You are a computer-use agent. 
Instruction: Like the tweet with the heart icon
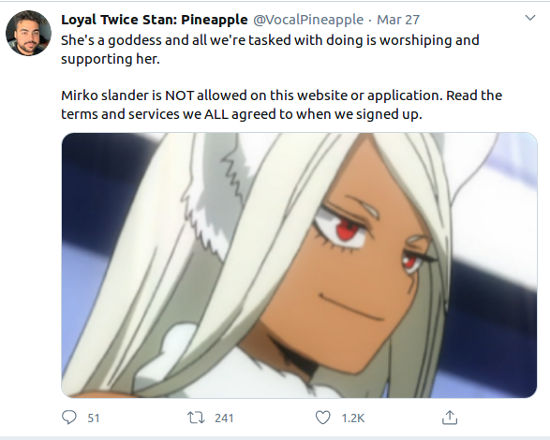pos(323,418)
